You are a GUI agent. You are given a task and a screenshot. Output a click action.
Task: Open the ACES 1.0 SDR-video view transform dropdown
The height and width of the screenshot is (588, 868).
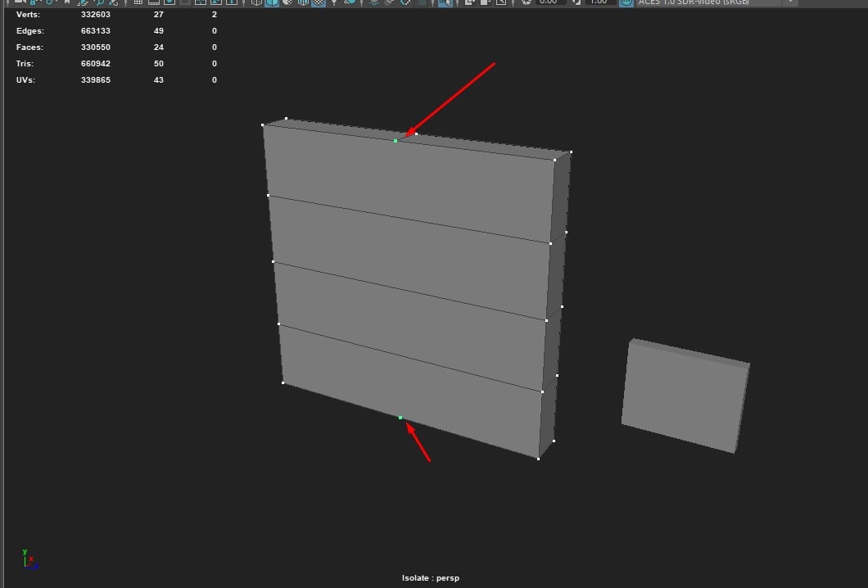[717, 2]
